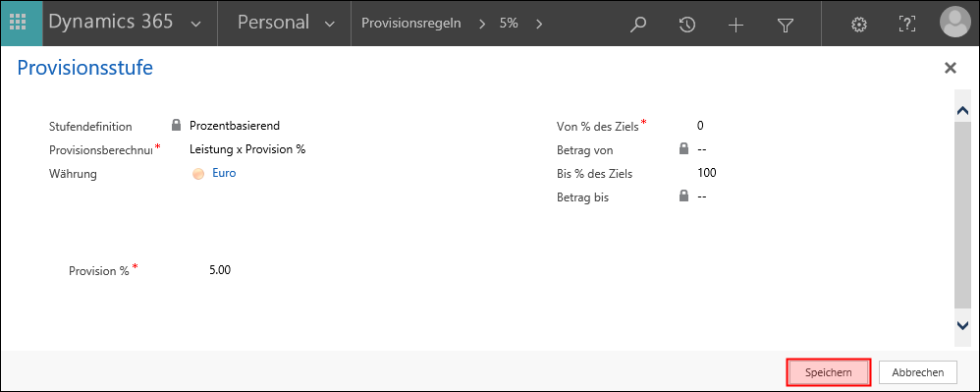
Task: Click the Euro currency icon
Action: [198, 175]
